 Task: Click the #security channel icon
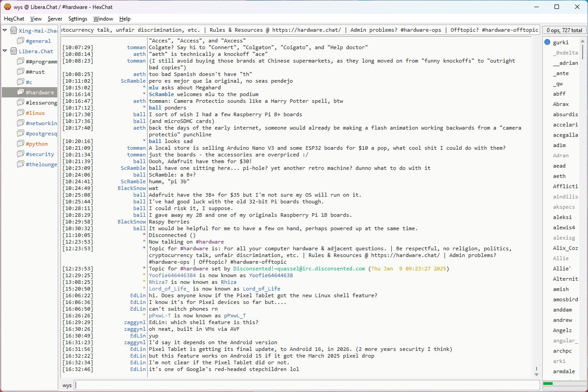coord(20,154)
